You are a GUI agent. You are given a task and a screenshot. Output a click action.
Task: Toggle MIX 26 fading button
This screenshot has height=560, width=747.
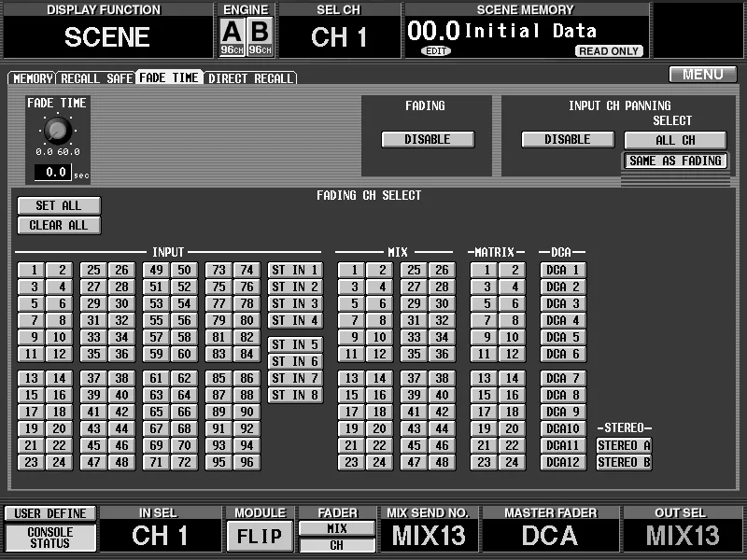tap(442, 270)
